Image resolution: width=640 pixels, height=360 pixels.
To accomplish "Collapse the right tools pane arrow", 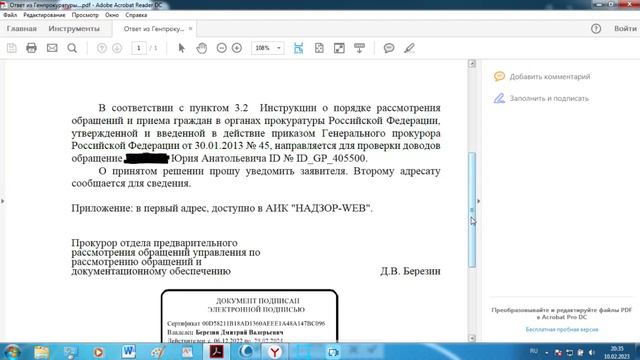I will point(479,201).
